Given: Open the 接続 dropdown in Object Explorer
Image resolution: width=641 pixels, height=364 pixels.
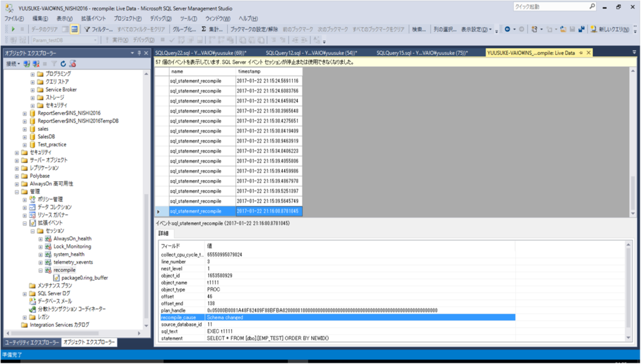Looking at the screenshot, I should (x=13, y=64).
